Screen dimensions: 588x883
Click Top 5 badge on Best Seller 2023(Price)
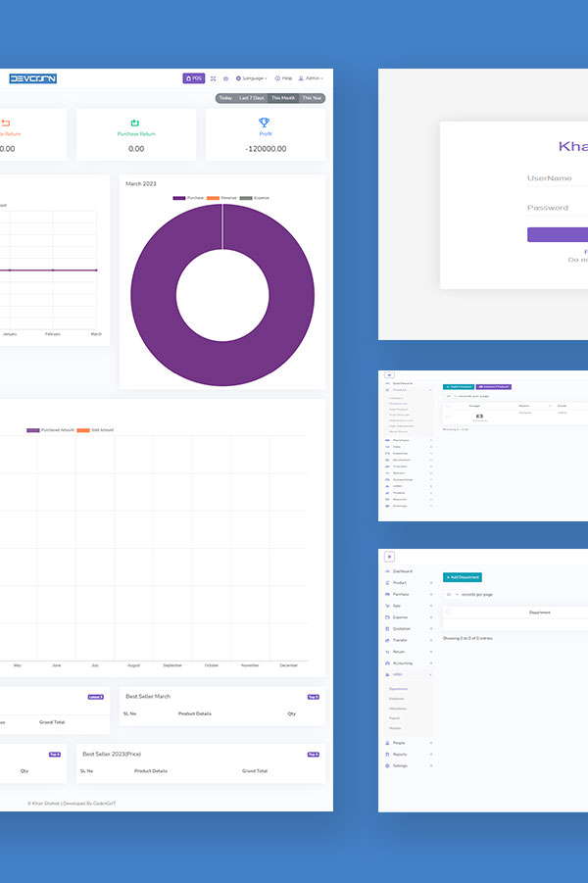tap(314, 755)
